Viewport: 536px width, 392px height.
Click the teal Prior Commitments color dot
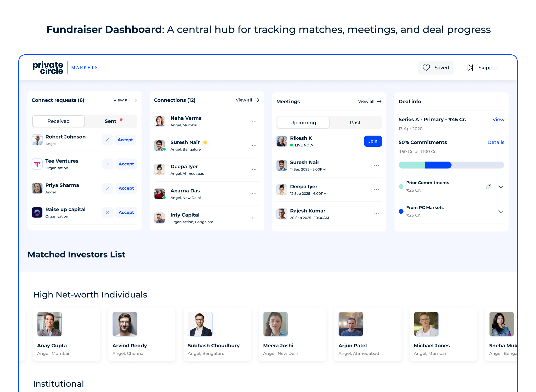click(401, 187)
